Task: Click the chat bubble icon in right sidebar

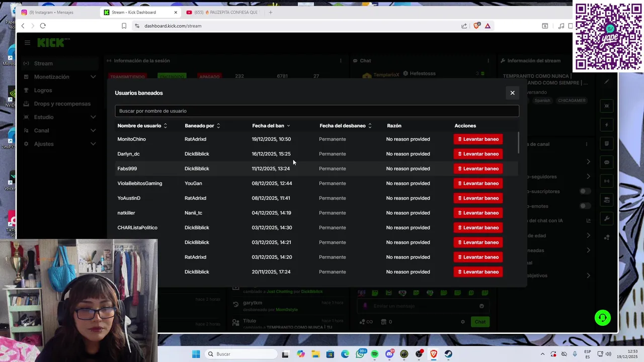Action: [x=607, y=162]
